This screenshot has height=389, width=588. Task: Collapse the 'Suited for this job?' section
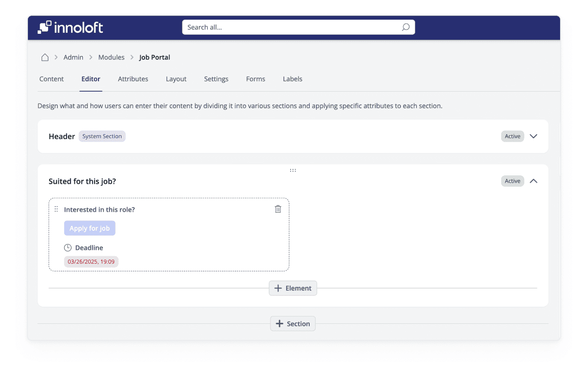pyautogui.click(x=534, y=181)
